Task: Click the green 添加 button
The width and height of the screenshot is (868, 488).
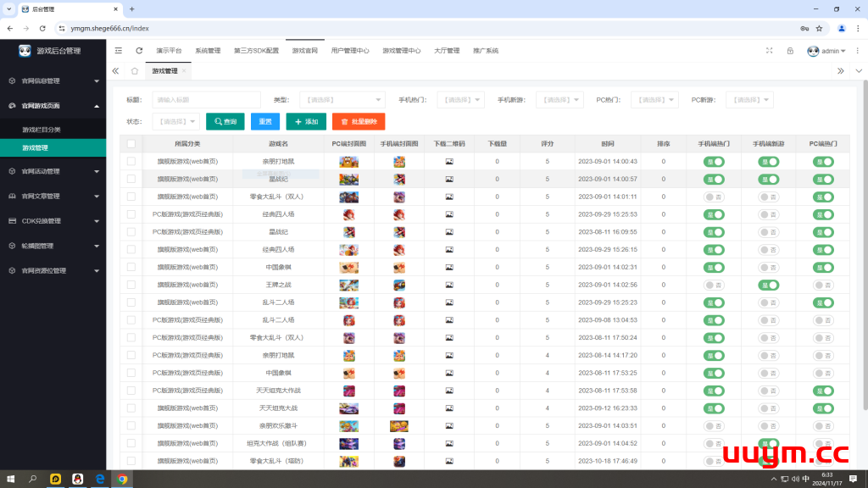Action: coord(306,121)
